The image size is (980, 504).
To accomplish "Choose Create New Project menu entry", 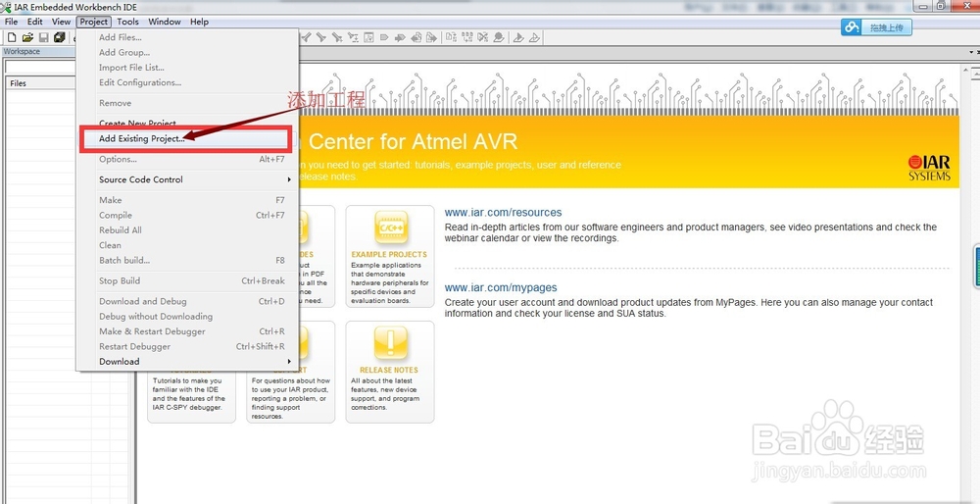I will point(187,124).
